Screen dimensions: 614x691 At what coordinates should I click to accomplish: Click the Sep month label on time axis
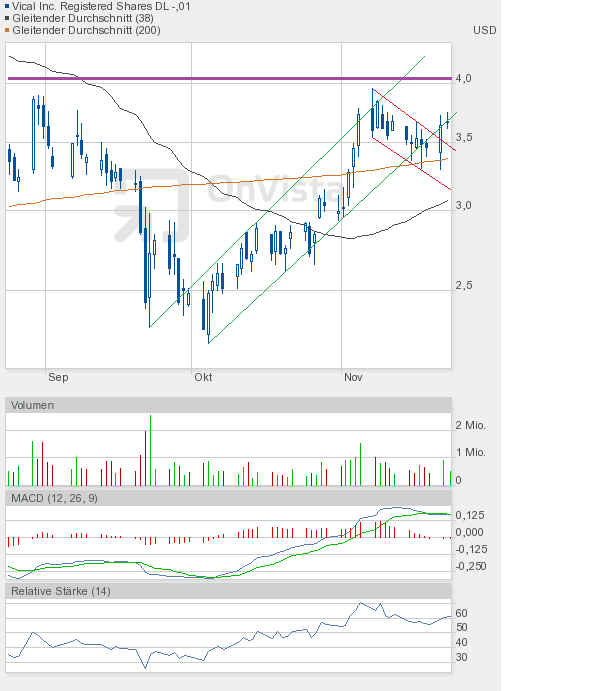(x=58, y=377)
